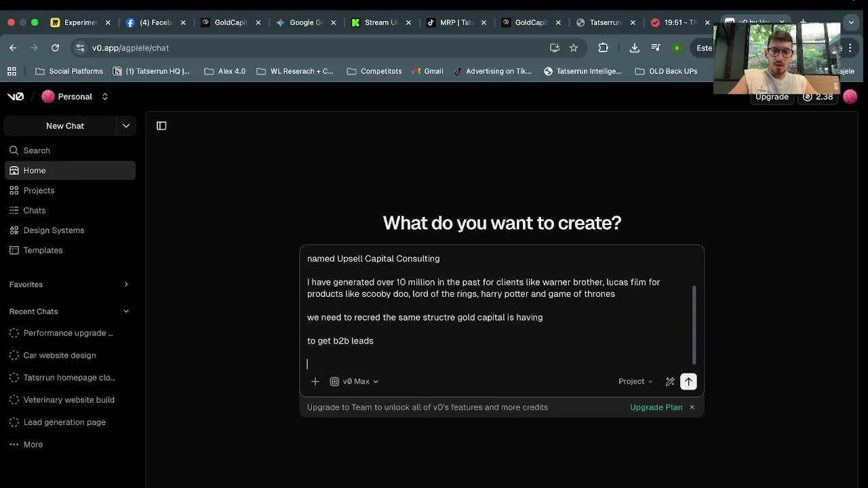This screenshot has height=488, width=868.
Task: Click the enhance prompt wand icon
Action: tap(670, 382)
